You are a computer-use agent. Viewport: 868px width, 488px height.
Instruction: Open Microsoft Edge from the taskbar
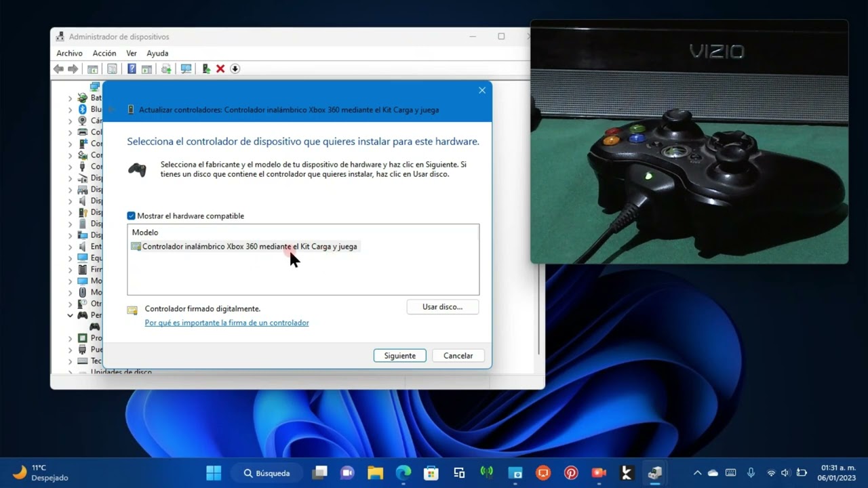[x=403, y=473]
